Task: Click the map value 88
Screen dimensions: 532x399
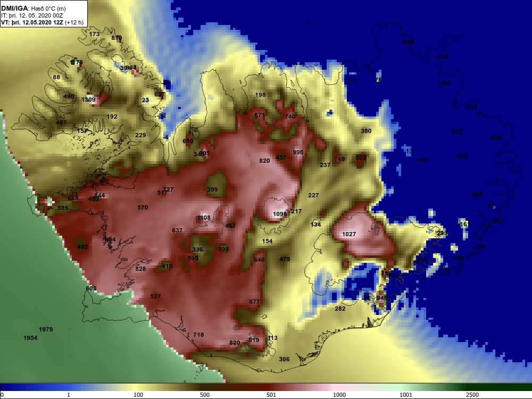Action: point(56,77)
